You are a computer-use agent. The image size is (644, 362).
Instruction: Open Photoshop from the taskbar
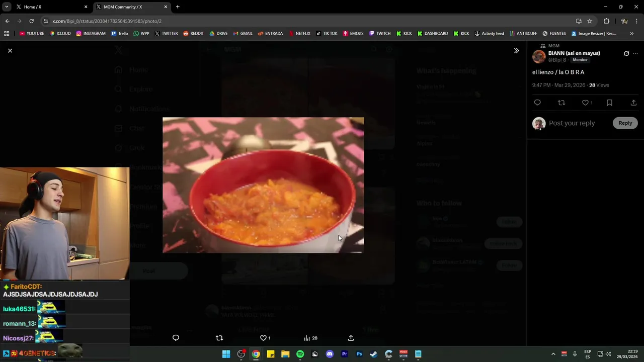[x=359, y=354]
